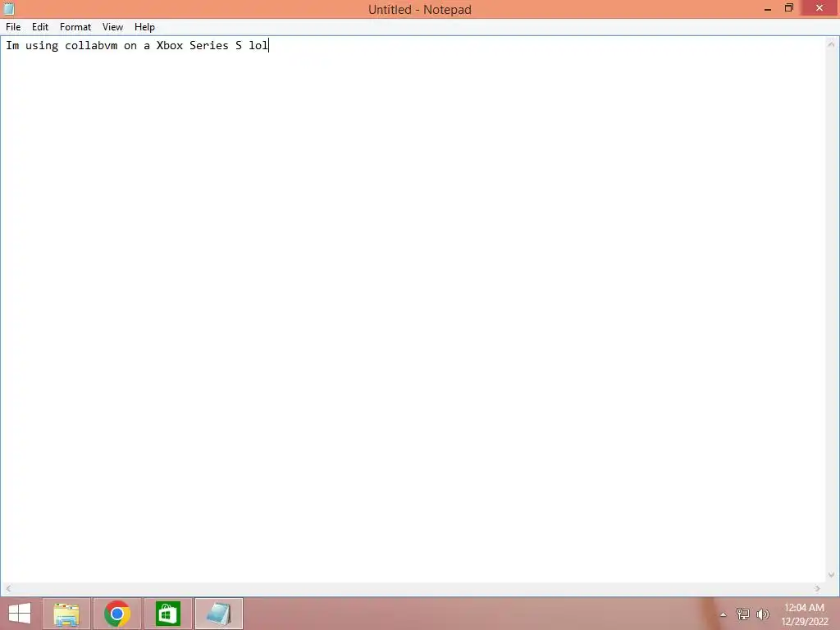Open the Help menu
840x630 pixels.
[x=144, y=27]
